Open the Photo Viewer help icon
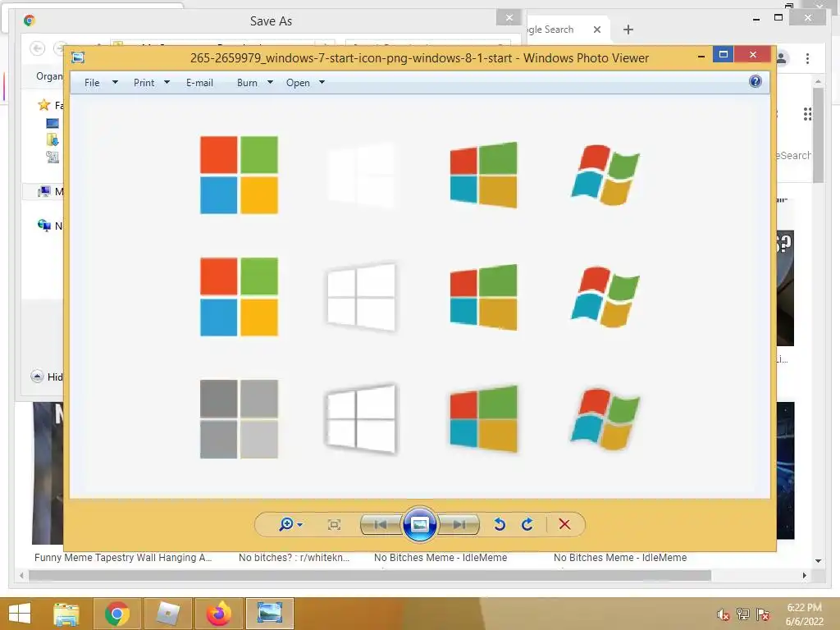This screenshot has height=630, width=840. pyautogui.click(x=756, y=81)
